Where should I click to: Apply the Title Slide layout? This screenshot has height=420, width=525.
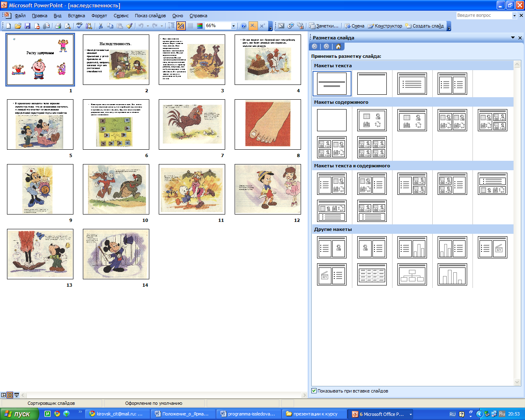pos(332,84)
